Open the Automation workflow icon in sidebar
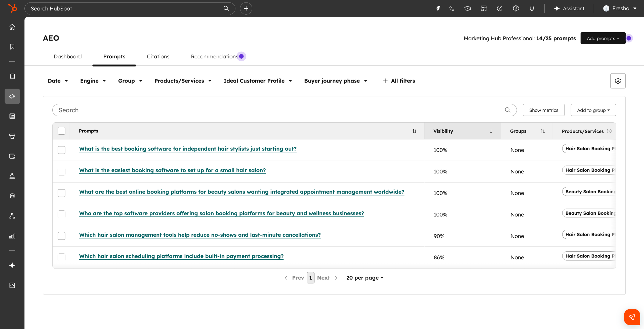644x329 pixels. click(12, 216)
